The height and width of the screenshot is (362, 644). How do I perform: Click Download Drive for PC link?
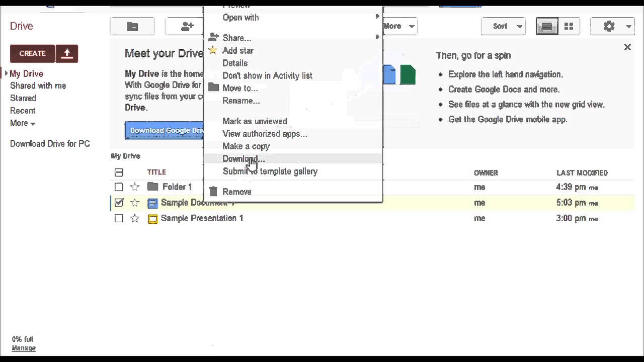(50, 144)
